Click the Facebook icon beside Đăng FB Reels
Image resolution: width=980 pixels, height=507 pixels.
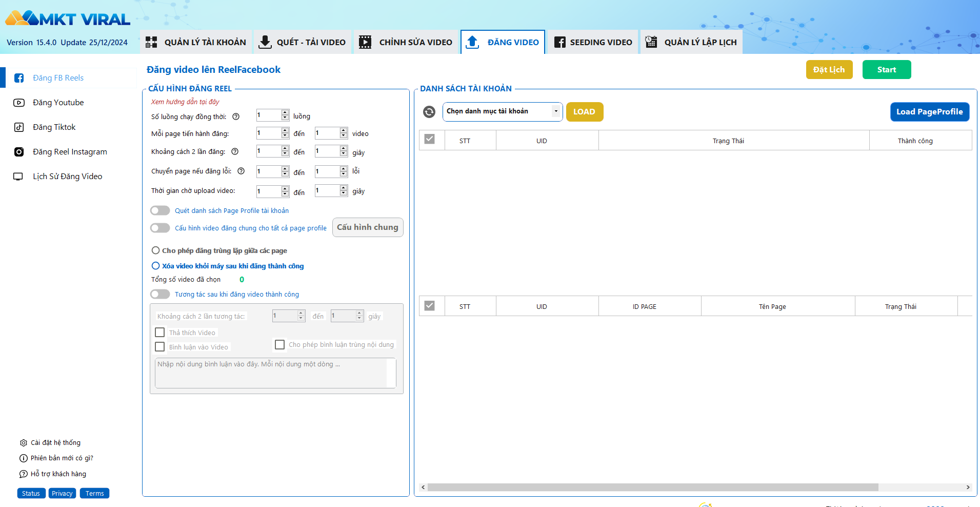(19, 78)
